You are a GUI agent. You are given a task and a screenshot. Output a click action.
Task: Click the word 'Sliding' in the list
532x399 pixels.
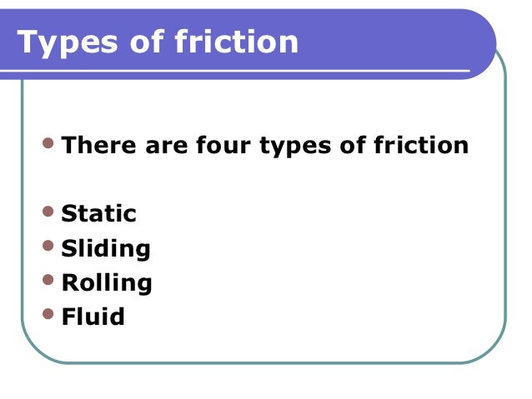click(x=106, y=249)
